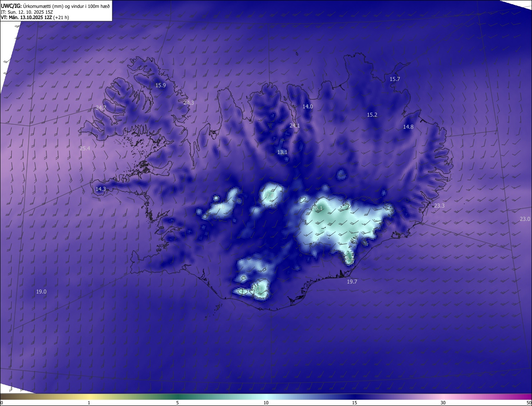Click the 23.0 value at the map's east edge
The width and height of the screenshot is (532, 406).
tap(525, 219)
